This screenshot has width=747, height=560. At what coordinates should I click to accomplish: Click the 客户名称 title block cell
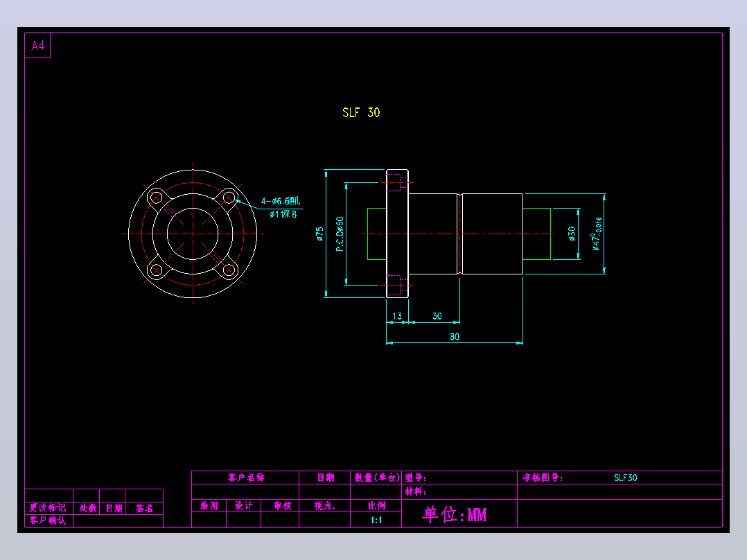point(245,478)
